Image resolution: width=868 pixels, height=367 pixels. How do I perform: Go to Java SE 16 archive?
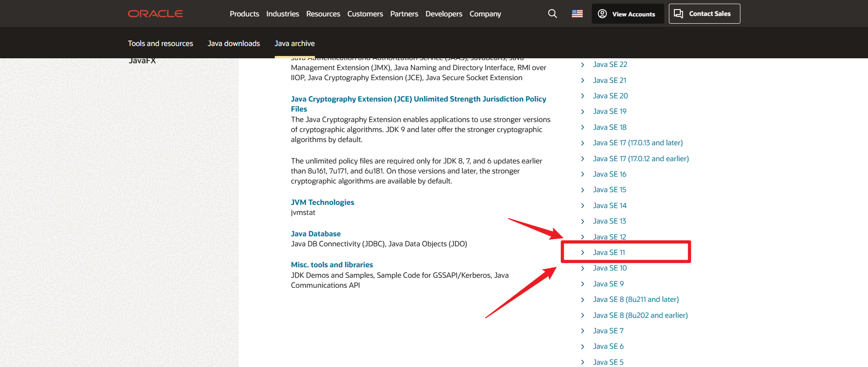tap(610, 174)
